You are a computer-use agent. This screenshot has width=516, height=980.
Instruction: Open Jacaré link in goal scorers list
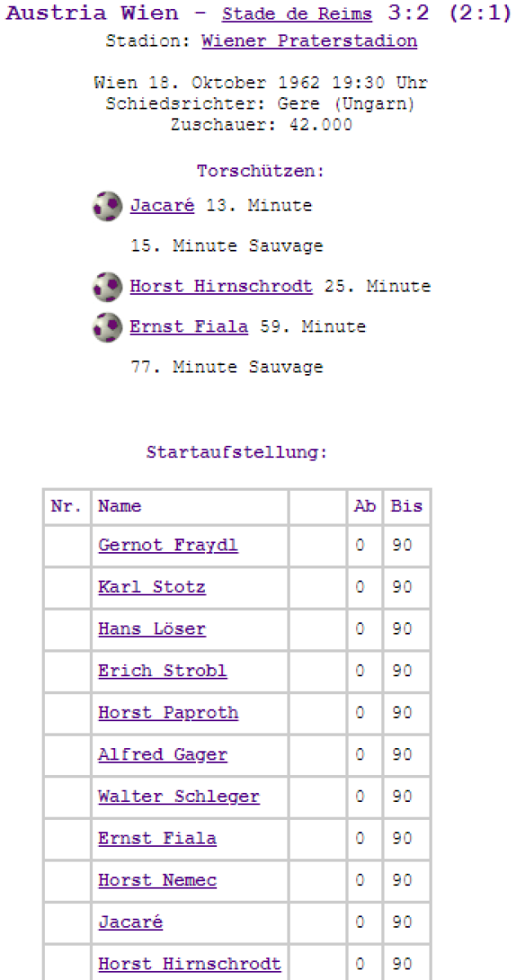(162, 206)
